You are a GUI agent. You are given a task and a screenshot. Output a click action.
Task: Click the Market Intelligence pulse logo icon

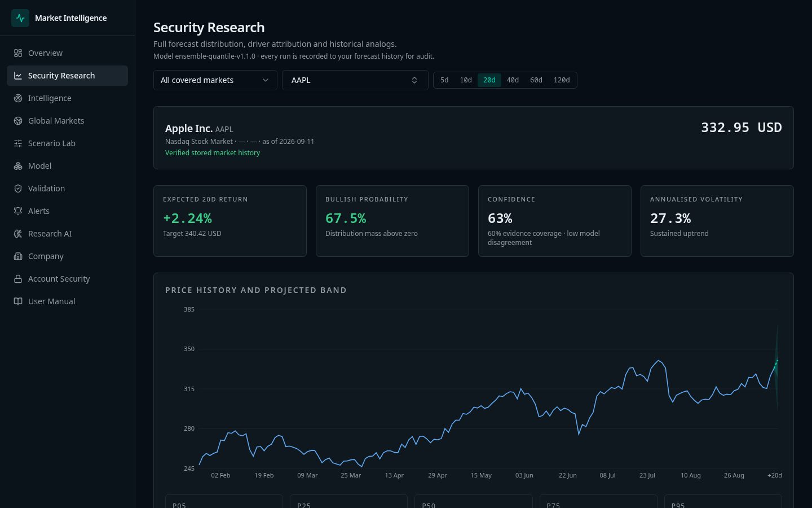coord(20,18)
